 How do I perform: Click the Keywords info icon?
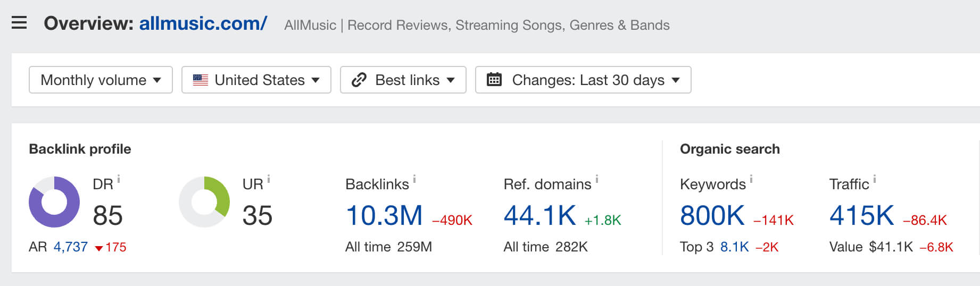(x=751, y=180)
